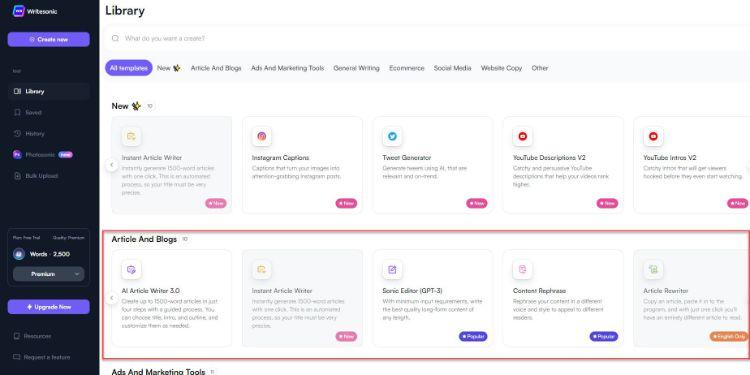Click Instant Article Writer icon in Article And Blogs
This screenshot has height=375, width=750.
coord(262,269)
